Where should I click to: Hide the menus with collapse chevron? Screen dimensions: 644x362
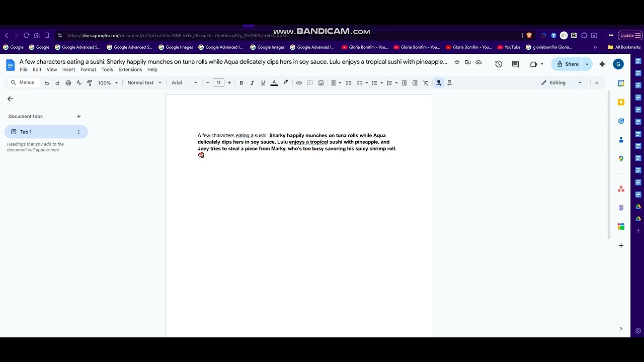(x=597, y=83)
